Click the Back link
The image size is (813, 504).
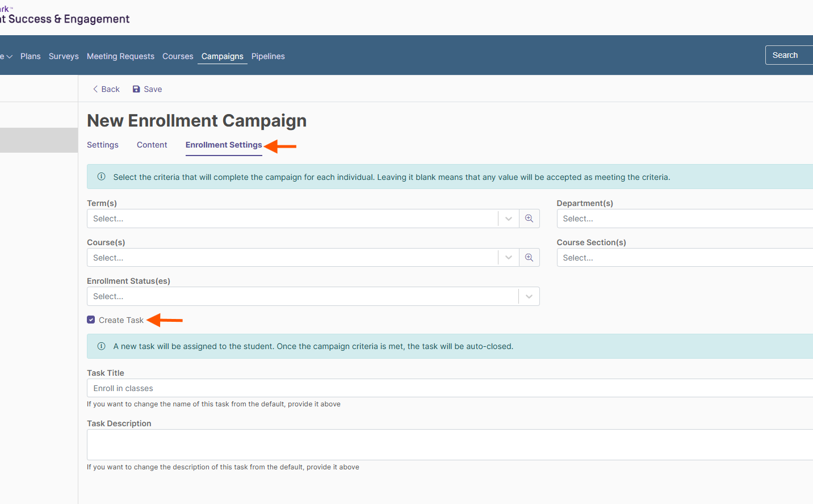(x=106, y=89)
